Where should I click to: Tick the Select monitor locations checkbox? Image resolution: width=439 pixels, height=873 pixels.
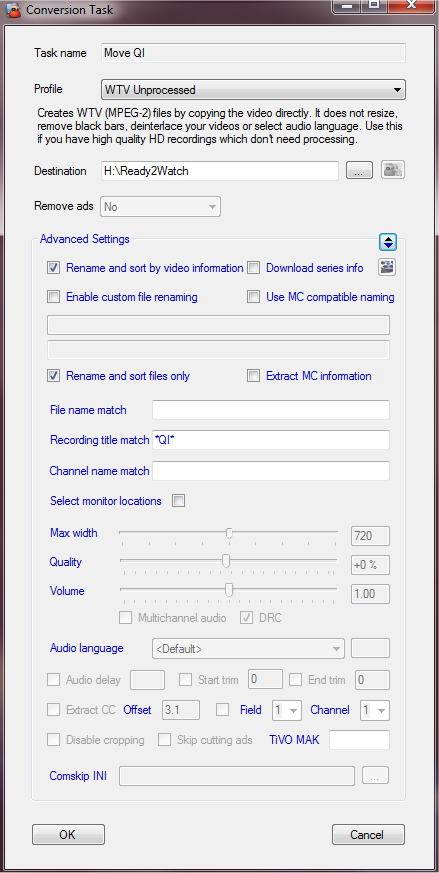178,501
